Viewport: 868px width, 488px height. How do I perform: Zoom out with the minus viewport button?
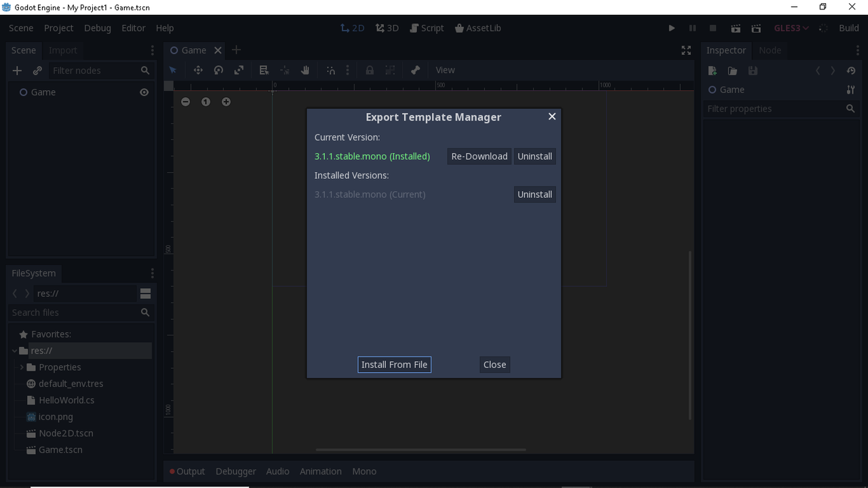tap(185, 102)
